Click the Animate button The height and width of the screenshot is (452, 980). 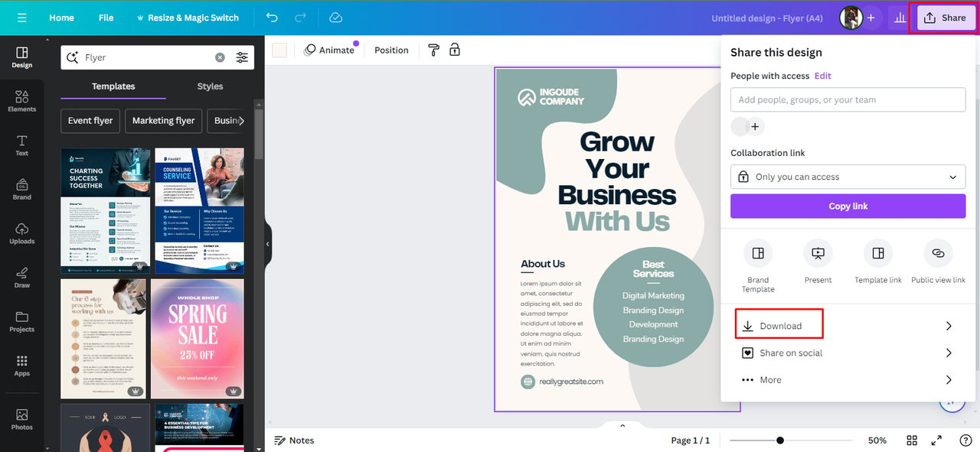click(329, 50)
